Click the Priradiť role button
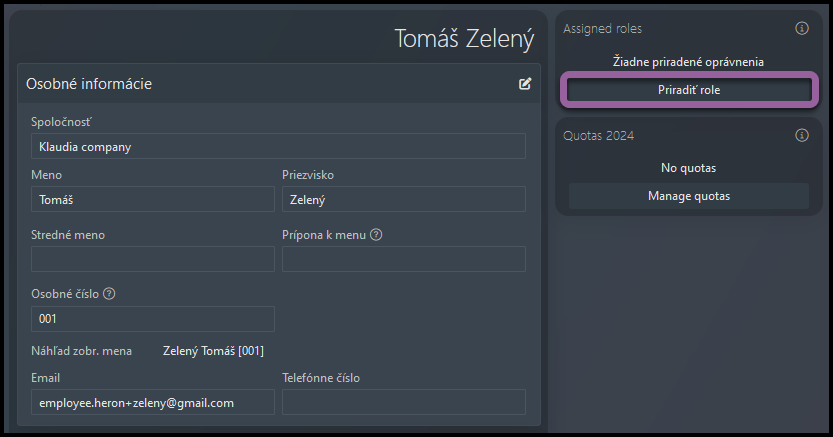Screen dimensions: 833x437 pos(689,90)
